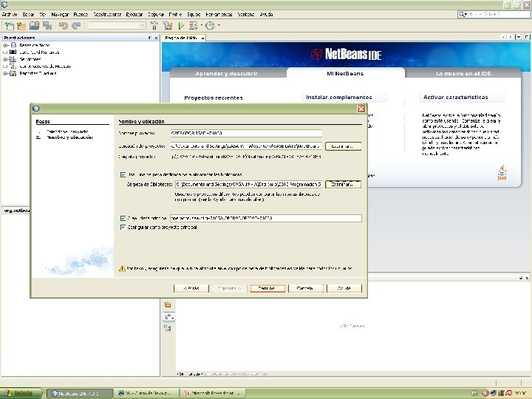
Task: Click the Undo arrow in toolbar
Action: click(x=63, y=25)
